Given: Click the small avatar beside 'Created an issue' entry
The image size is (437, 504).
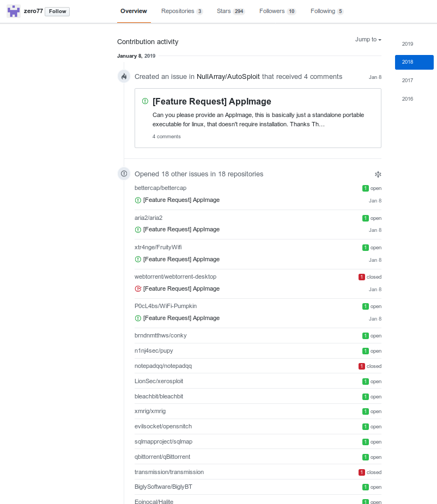Looking at the screenshot, I should 124,77.
